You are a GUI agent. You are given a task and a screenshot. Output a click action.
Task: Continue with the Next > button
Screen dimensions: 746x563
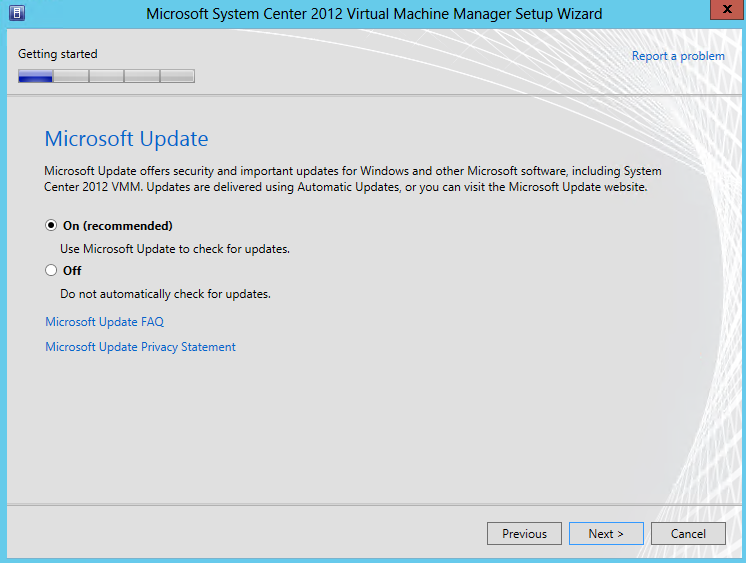(x=606, y=533)
